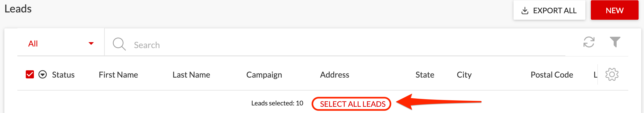Screen dimensions: 644x113
Task: Refresh the leads list
Action: click(589, 42)
